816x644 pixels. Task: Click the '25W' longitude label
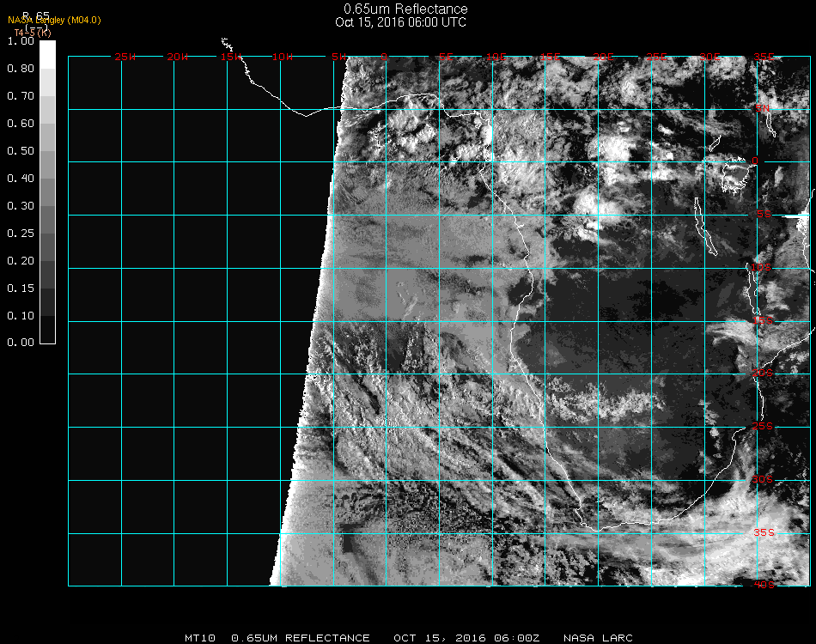125,57
